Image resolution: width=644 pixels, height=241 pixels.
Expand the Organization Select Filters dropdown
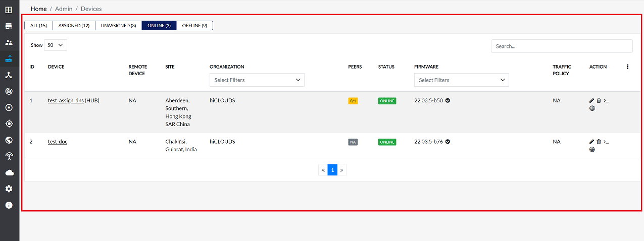[x=257, y=80]
